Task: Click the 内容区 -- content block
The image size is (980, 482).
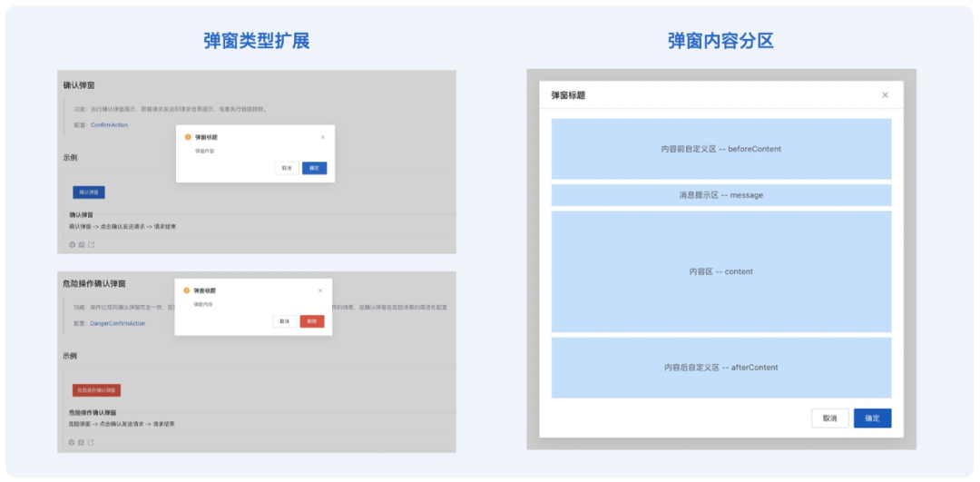Action: (721, 271)
